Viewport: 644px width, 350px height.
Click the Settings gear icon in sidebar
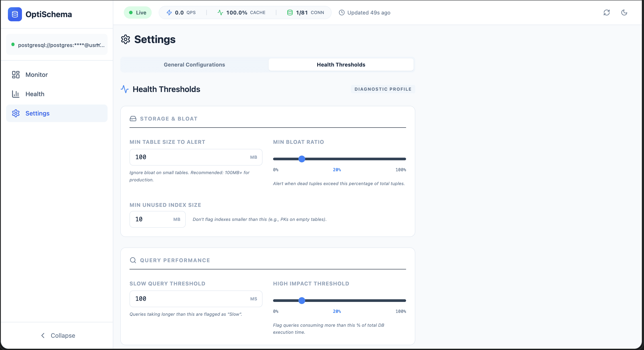point(16,113)
